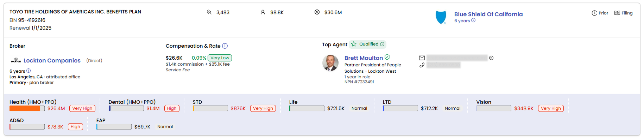Click the phone icon

point(422,65)
